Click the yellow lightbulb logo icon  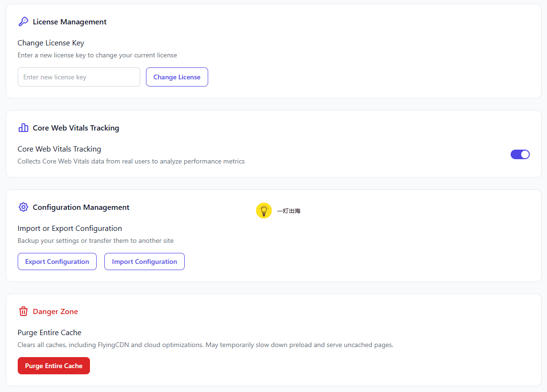click(264, 210)
